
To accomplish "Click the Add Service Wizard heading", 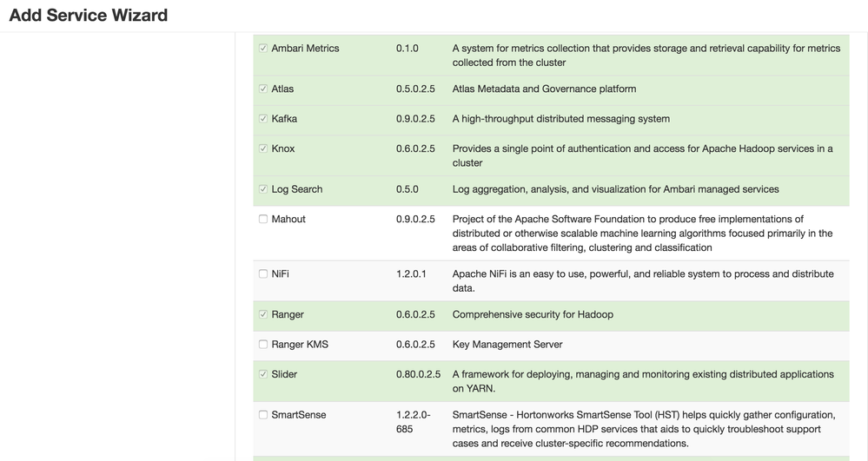I will point(89,16).
